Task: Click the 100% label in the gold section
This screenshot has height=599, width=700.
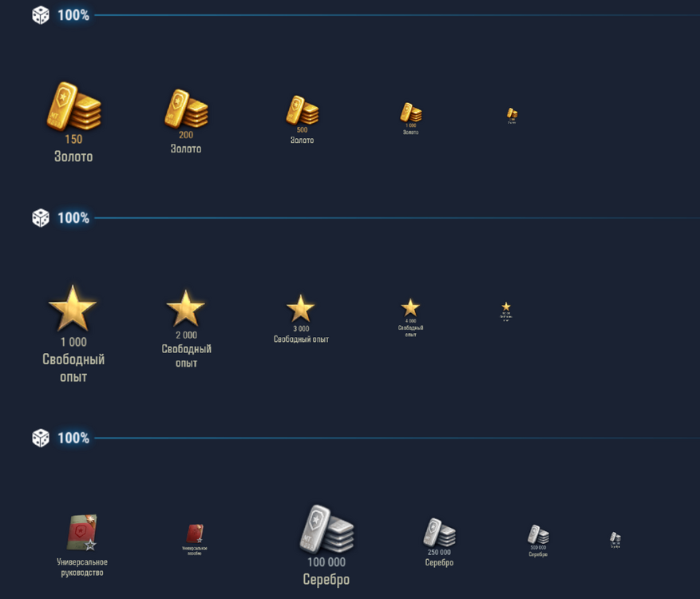Action: click(72, 14)
